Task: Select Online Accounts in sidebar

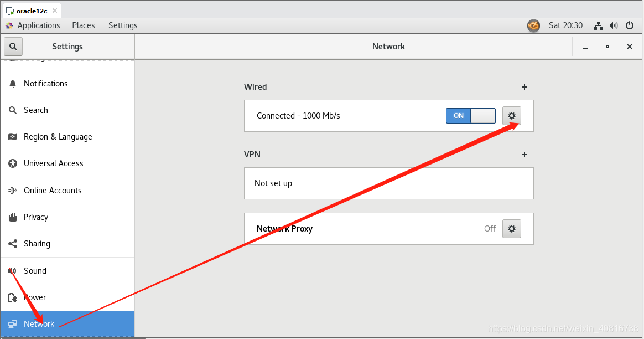Action: click(x=67, y=191)
